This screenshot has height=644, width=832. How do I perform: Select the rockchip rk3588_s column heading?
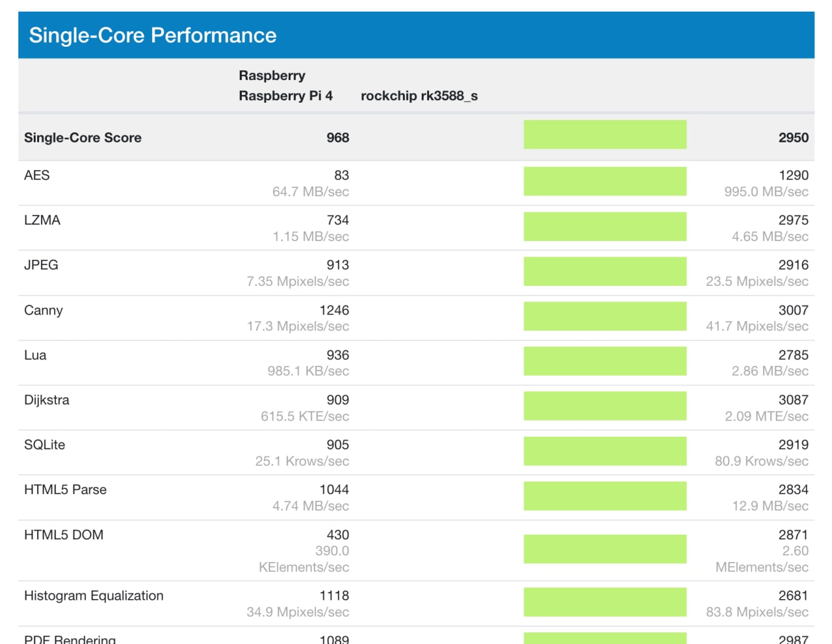click(419, 96)
